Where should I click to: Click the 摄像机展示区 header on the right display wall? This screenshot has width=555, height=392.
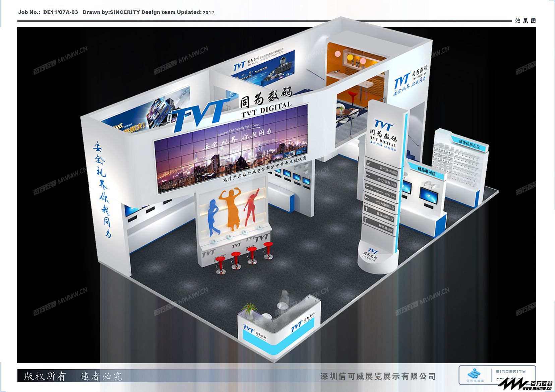click(470, 144)
